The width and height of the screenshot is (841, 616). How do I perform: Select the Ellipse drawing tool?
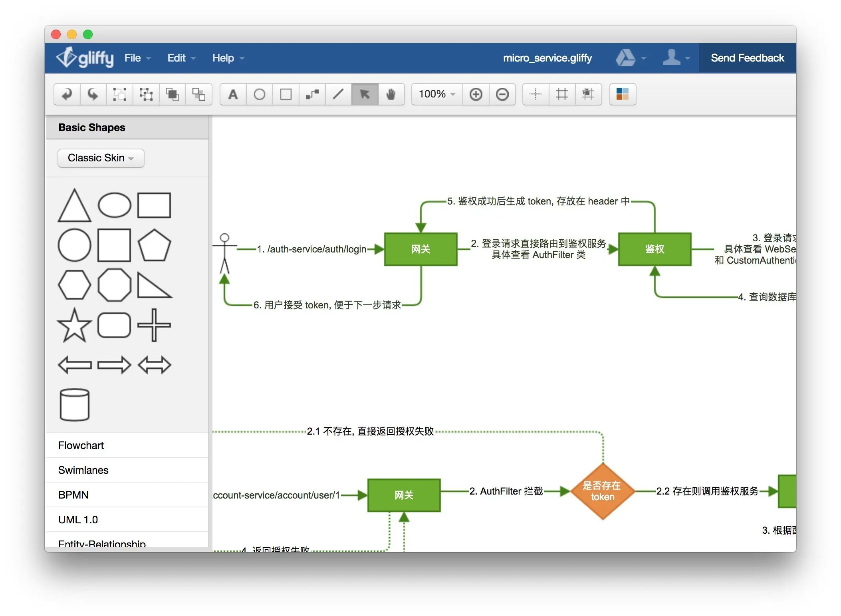(259, 94)
